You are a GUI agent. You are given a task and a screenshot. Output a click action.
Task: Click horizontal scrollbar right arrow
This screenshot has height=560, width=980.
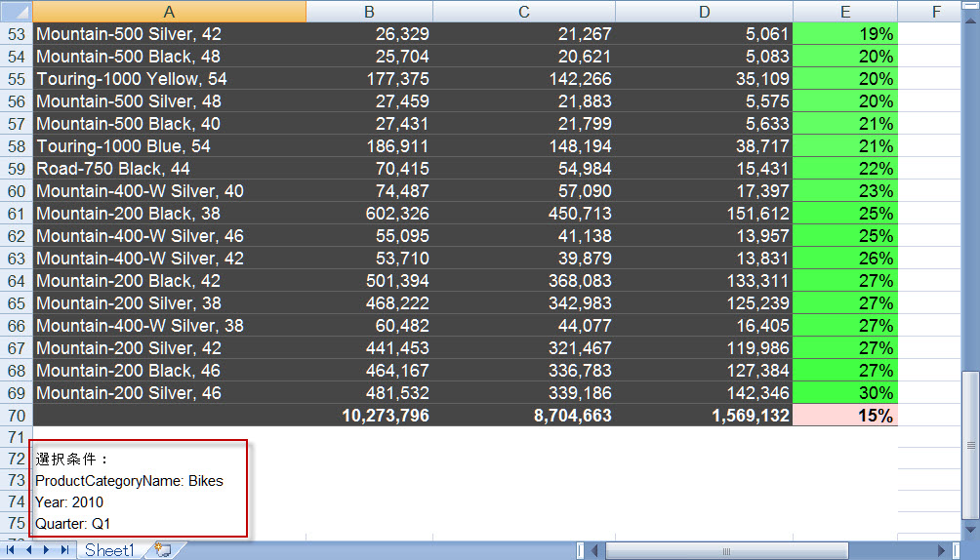(941, 550)
